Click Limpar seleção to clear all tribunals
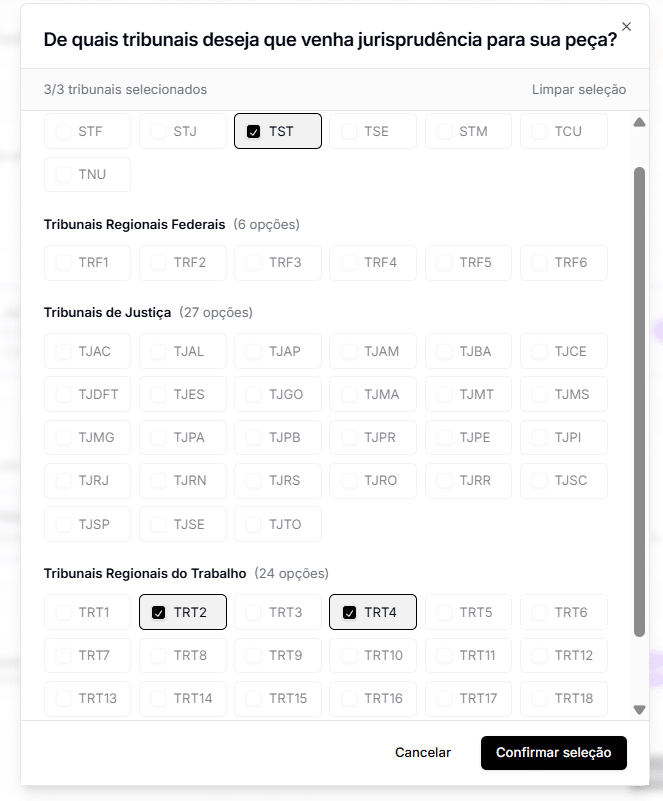663x801 pixels. tap(579, 89)
